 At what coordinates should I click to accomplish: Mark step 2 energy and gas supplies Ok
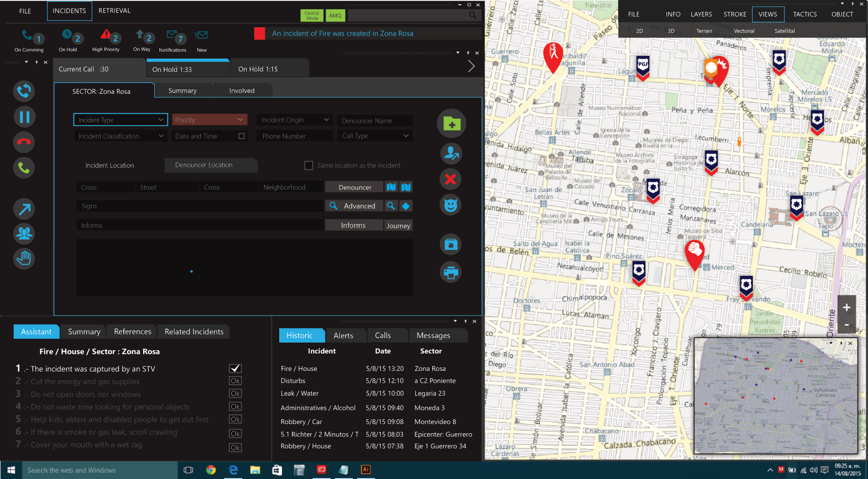235,381
